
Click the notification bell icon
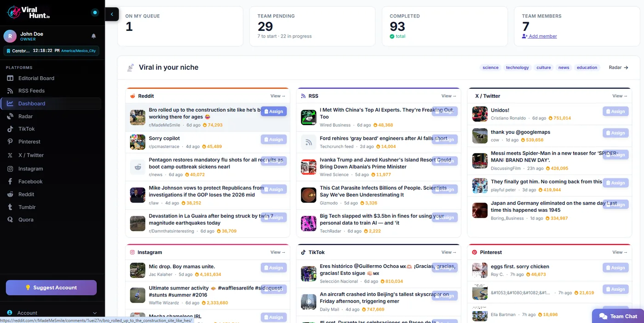94,36
